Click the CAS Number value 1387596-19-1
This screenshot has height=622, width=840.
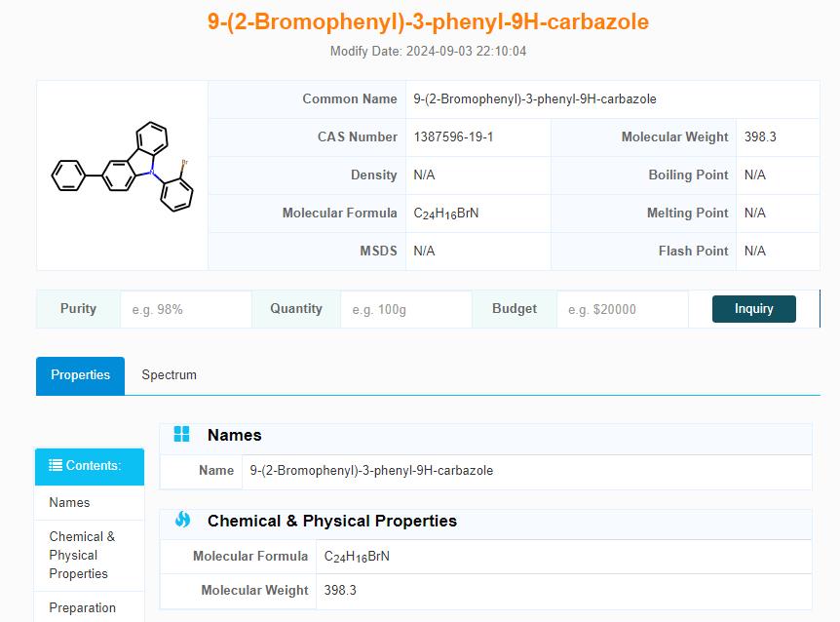pos(453,136)
